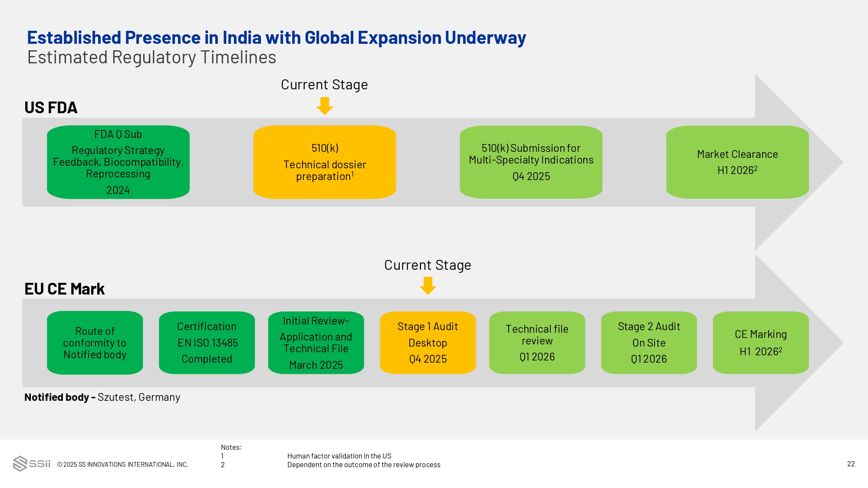Click the US FDA heading
Viewport: 868px width, 488px height.
tap(51, 108)
